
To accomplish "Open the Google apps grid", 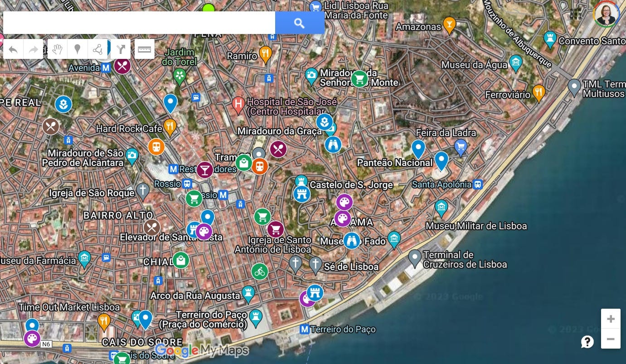I will (x=576, y=14).
